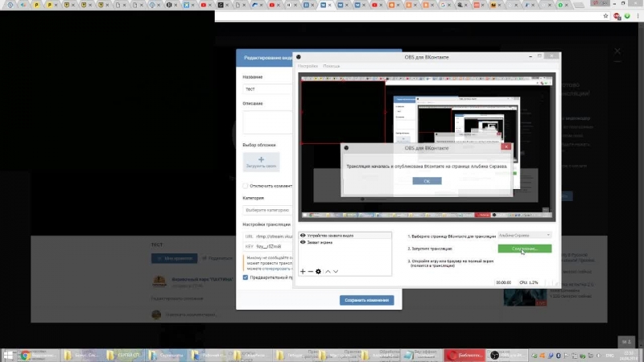
Task: Toggle the Отключить комментарии checkbox
Action: (246, 186)
